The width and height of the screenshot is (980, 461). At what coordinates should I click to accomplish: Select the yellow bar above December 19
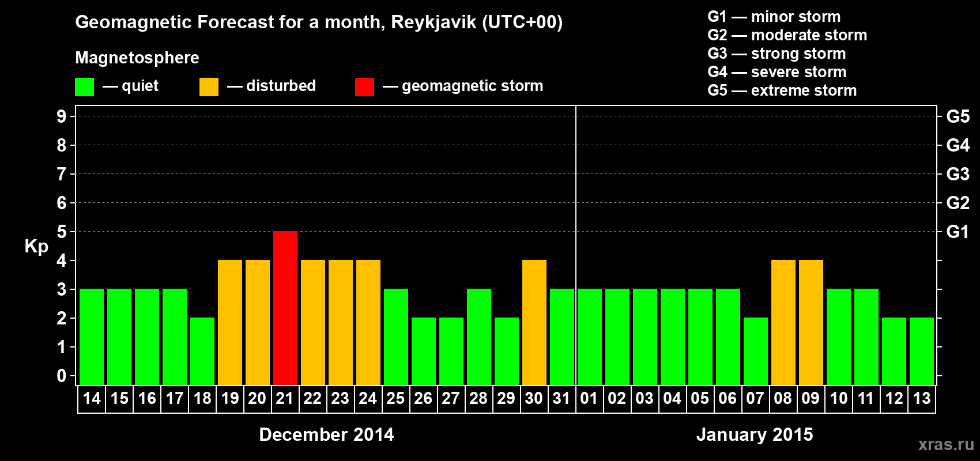point(230,322)
